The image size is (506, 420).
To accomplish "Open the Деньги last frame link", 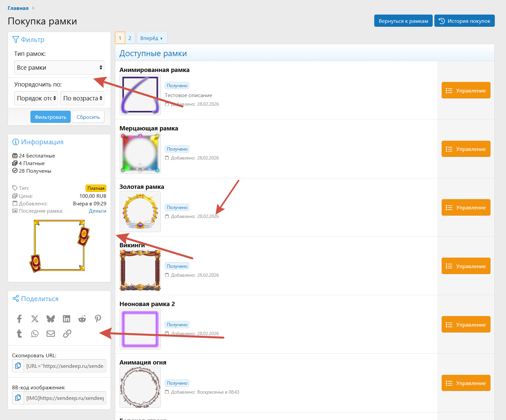I will pos(97,211).
